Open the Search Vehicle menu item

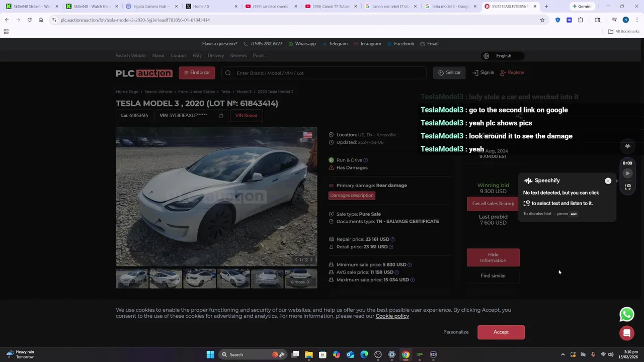(x=130, y=55)
